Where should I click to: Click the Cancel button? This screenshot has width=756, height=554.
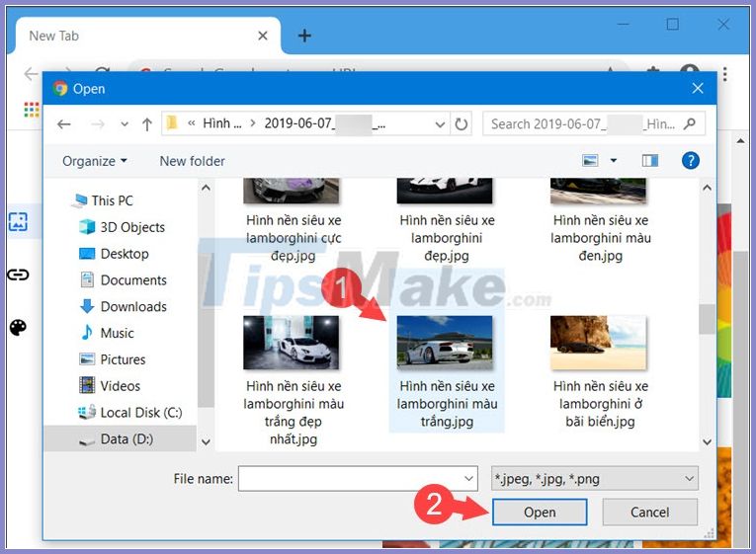tap(649, 512)
